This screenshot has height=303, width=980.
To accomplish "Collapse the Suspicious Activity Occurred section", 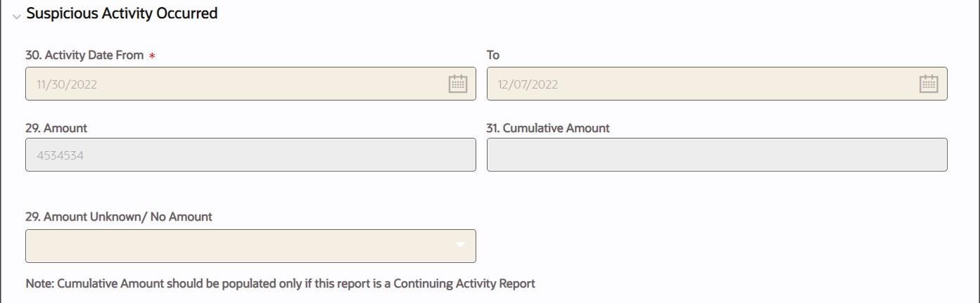I will (17, 15).
